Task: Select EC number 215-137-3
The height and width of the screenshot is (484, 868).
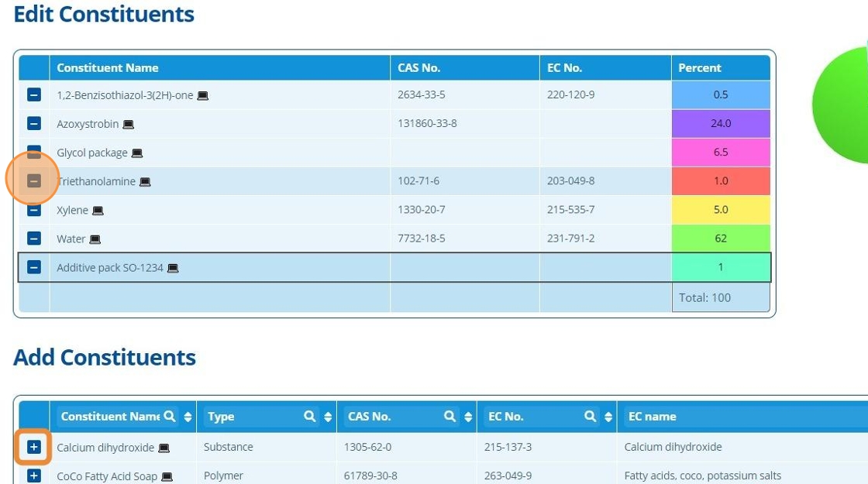Action: click(x=508, y=446)
